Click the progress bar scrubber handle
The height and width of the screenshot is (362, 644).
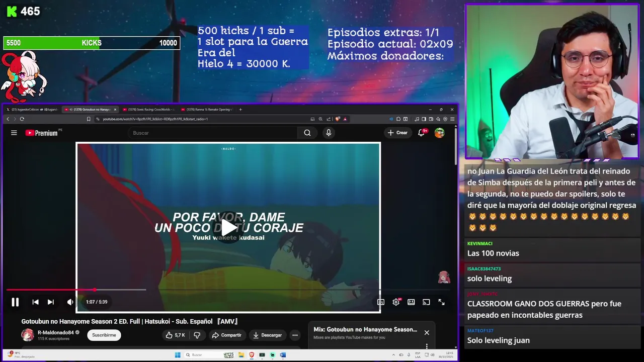coord(95,290)
